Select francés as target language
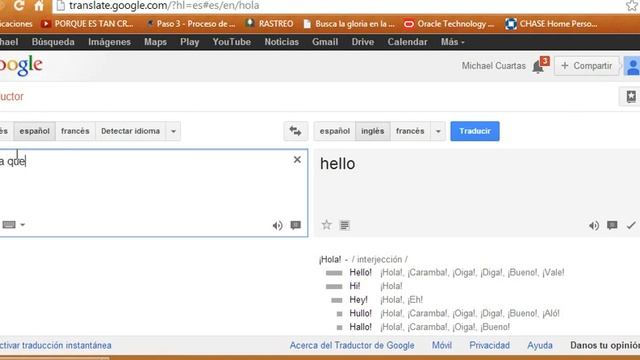 click(410, 131)
